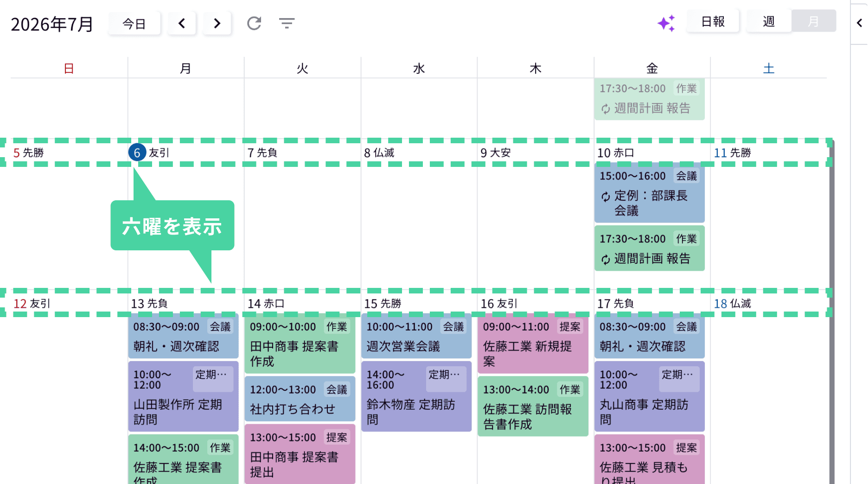
Task: Open the 週間計画 報告 event on the 10th
Action: coord(649,248)
